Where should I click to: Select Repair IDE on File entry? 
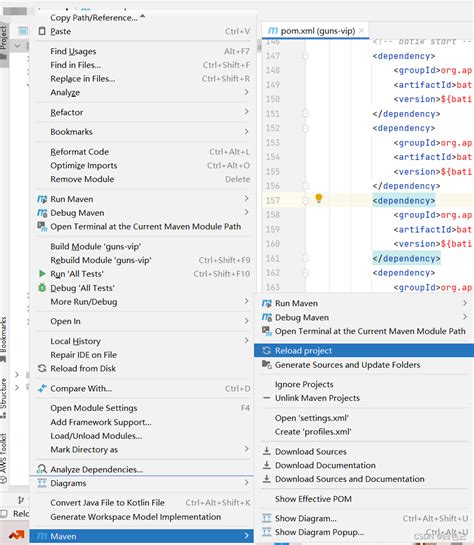click(143, 355)
